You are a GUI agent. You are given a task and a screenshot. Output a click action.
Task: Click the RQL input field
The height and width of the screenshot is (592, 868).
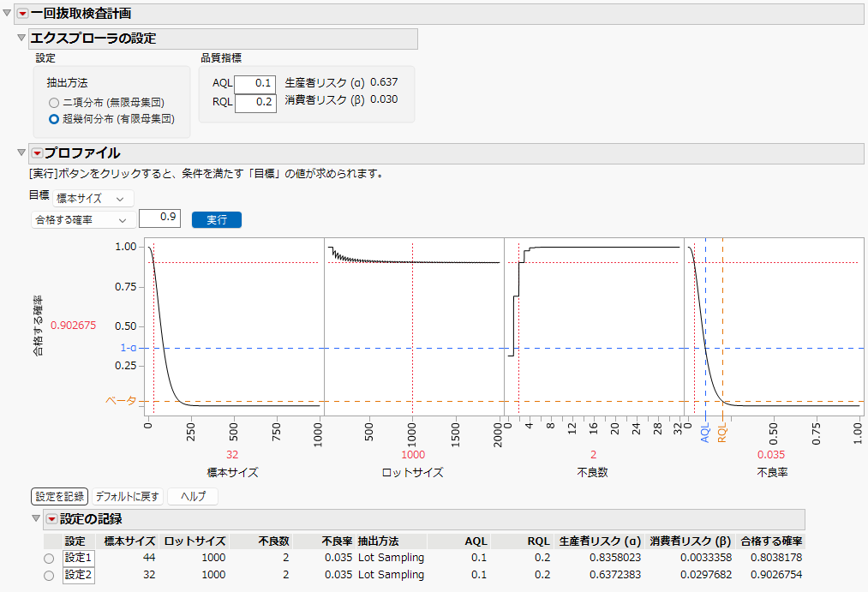(x=255, y=103)
